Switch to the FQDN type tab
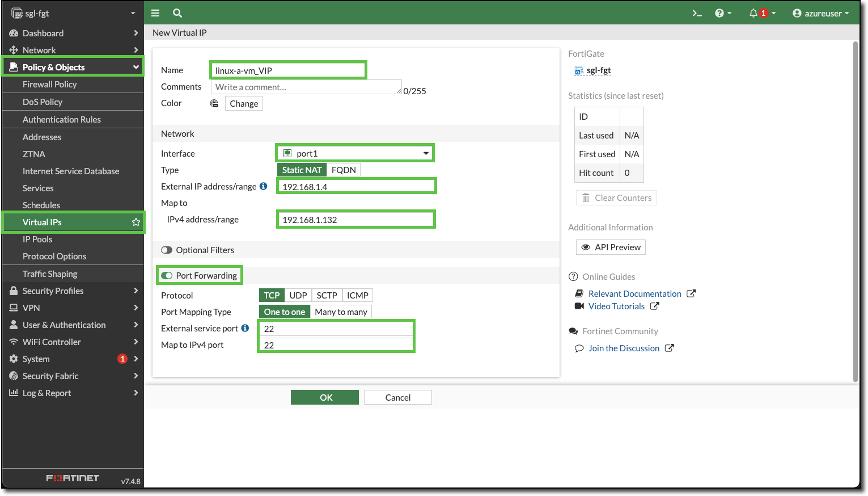The height and width of the screenshot is (496, 868). tap(343, 169)
